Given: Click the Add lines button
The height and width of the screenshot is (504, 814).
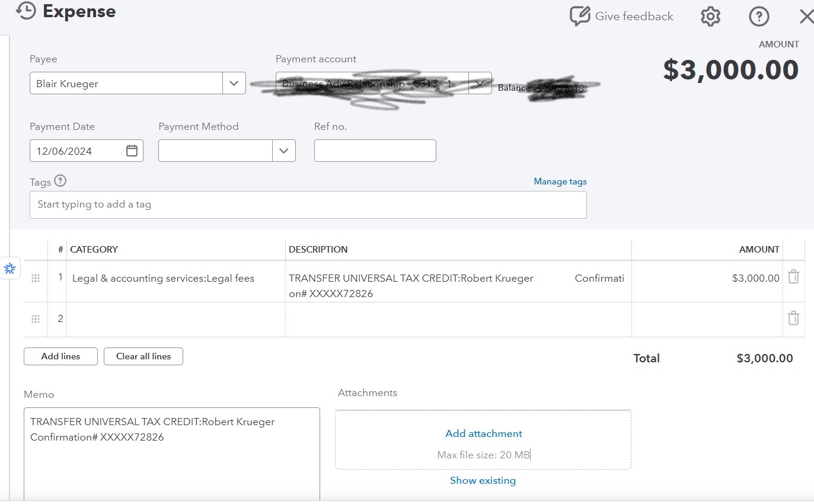Looking at the screenshot, I should point(60,356).
